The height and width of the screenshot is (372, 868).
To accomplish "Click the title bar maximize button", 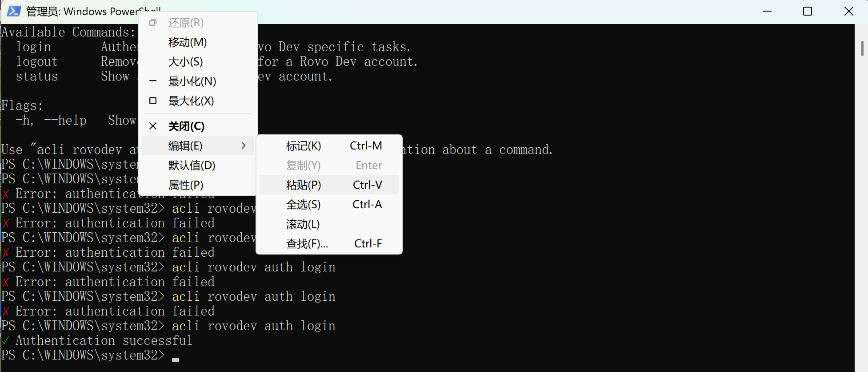I will click(x=808, y=11).
